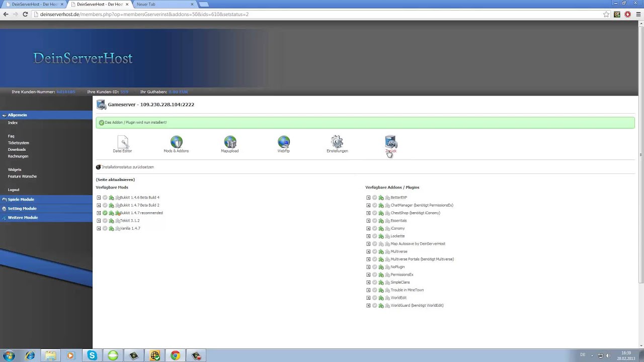Click the Logout link

point(14,190)
